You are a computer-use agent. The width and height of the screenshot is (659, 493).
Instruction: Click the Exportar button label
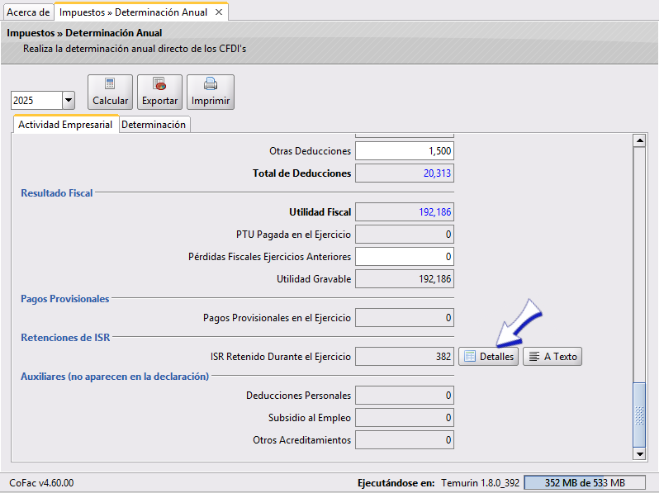point(160,100)
